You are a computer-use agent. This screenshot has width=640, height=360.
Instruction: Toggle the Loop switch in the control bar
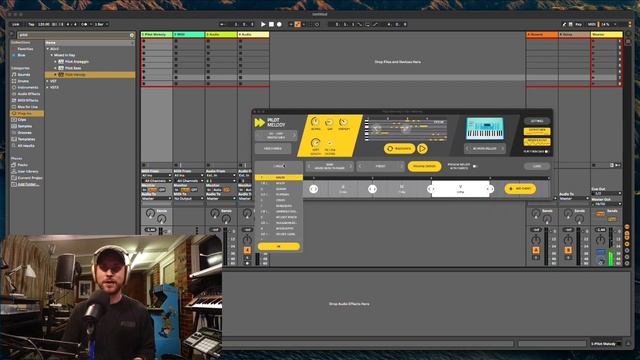[x=367, y=24]
